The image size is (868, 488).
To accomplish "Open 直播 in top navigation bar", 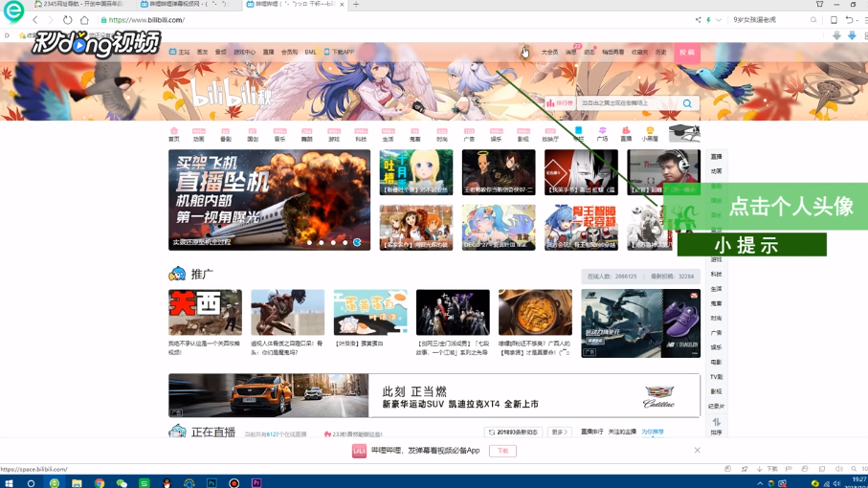I will (x=269, y=52).
